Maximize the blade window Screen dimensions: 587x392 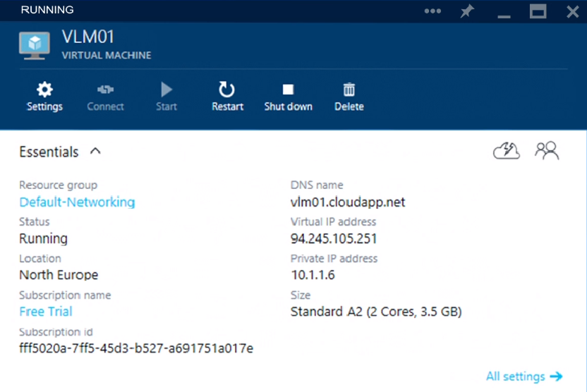538,11
